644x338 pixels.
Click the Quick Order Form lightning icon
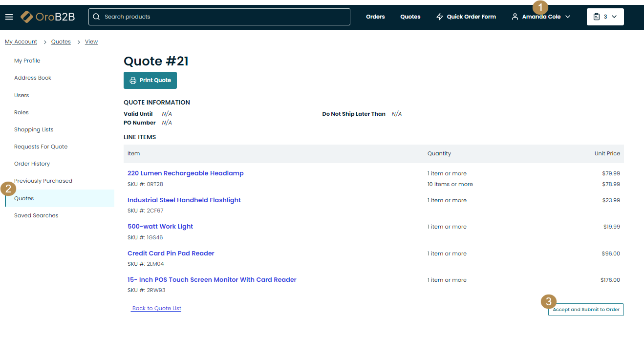click(x=440, y=17)
